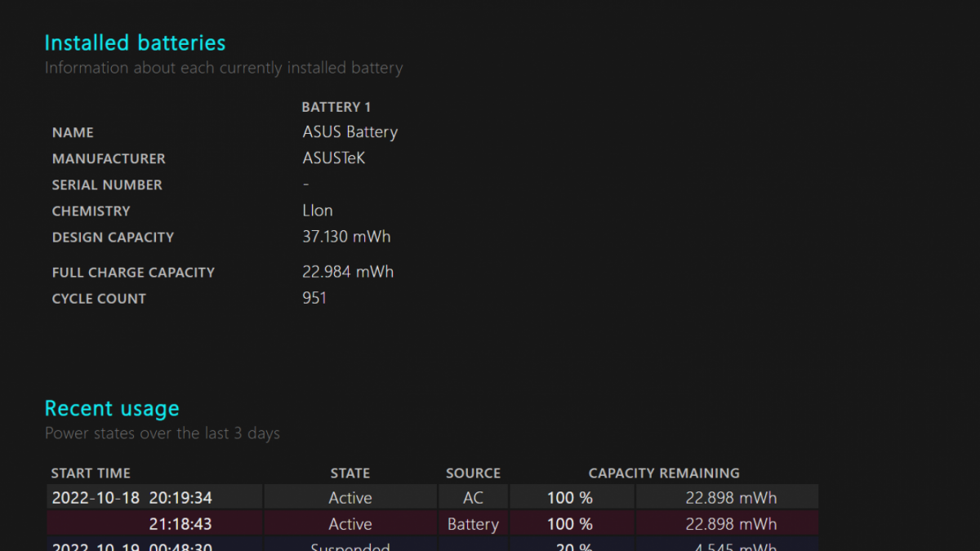The width and height of the screenshot is (980, 551).
Task: Click the 22.984 mWh full charge capacity
Action: (x=348, y=271)
